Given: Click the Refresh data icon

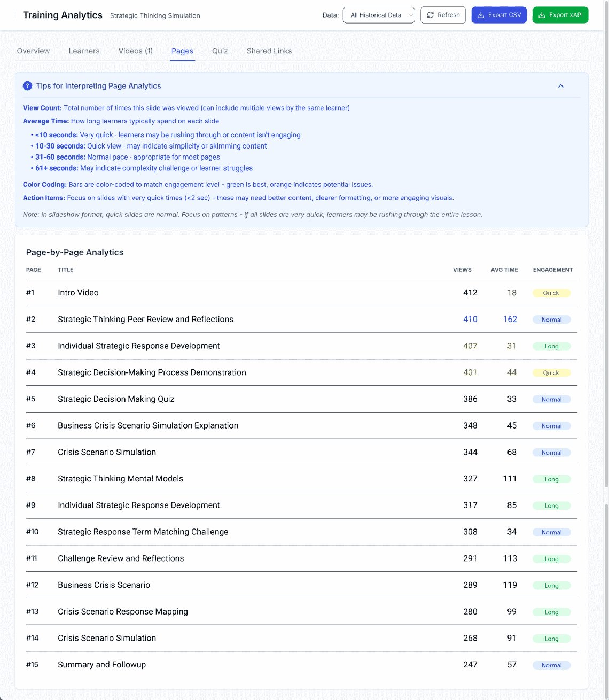Looking at the screenshot, I should coord(430,15).
